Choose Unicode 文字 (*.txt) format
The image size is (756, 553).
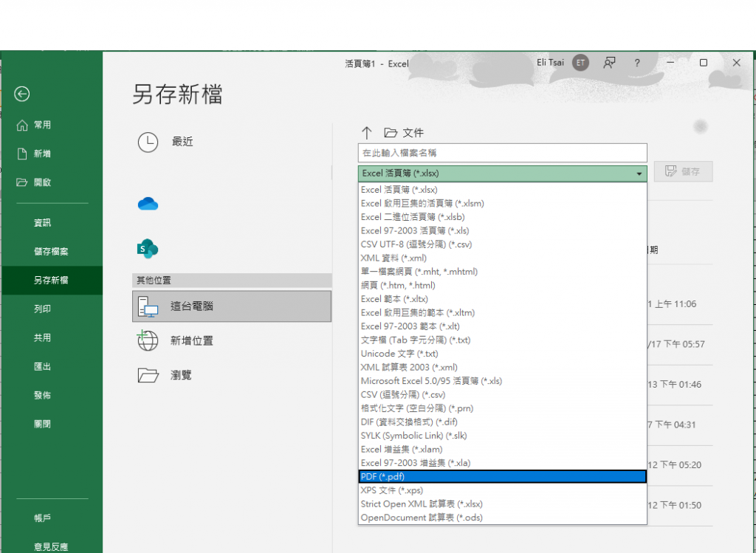502,354
